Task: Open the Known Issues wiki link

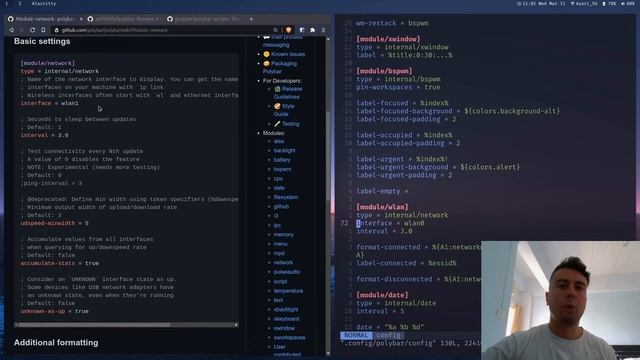Action: click(x=288, y=54)
